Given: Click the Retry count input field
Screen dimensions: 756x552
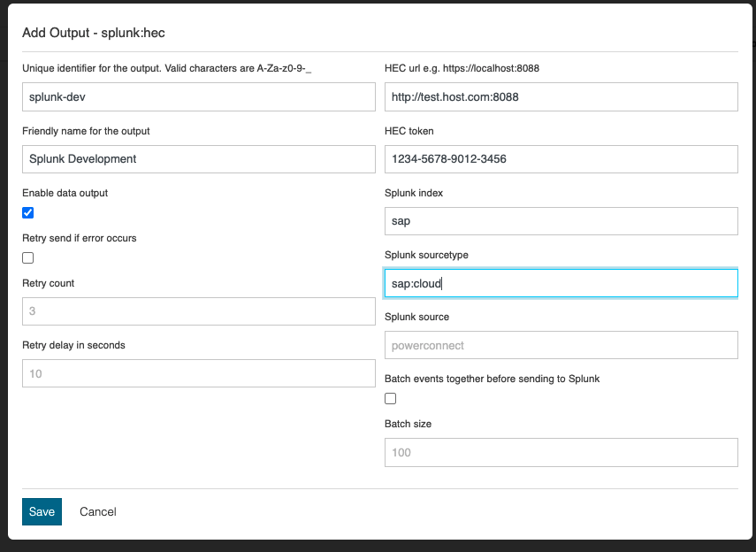Looking at the screenshot, I should (x=198, y=311).
